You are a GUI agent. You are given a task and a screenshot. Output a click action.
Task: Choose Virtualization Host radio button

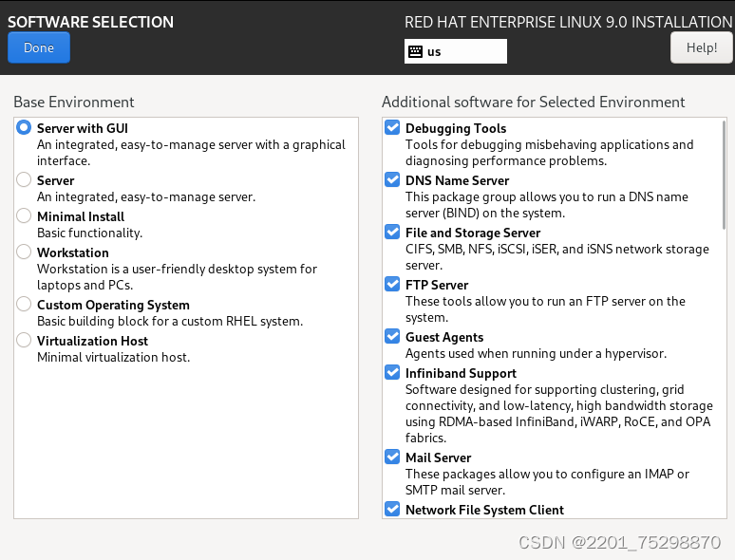click(x=24, y=341)
